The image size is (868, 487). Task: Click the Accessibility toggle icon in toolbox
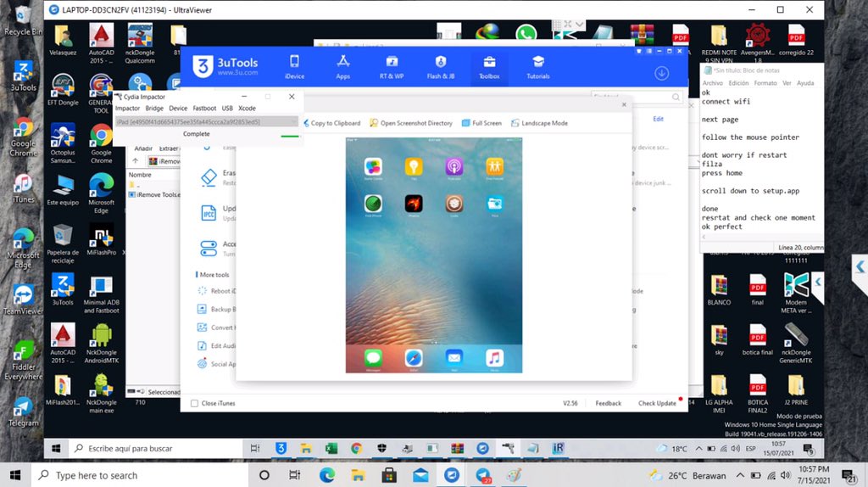[x=209, y=249]
